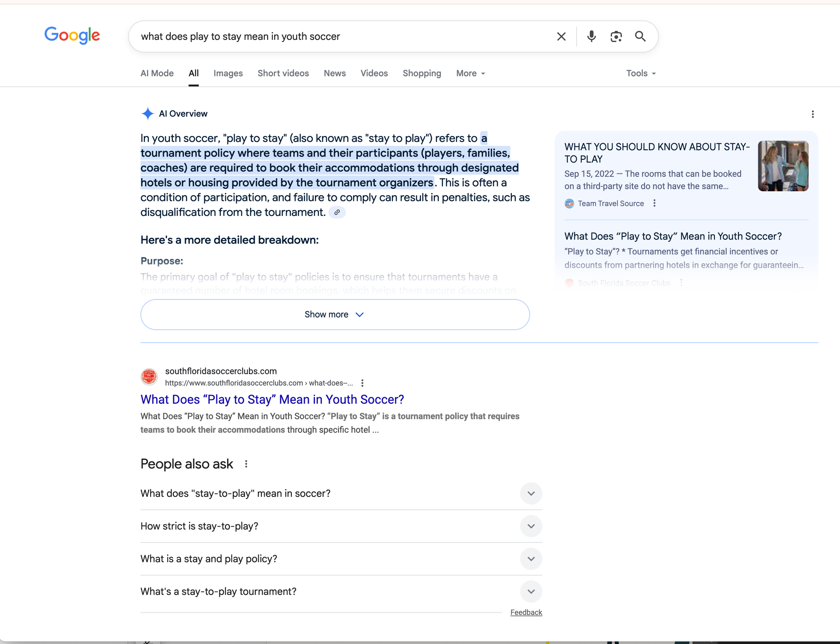Open 'What You Should Know About Stay-To-Play' card

point(657,153)
